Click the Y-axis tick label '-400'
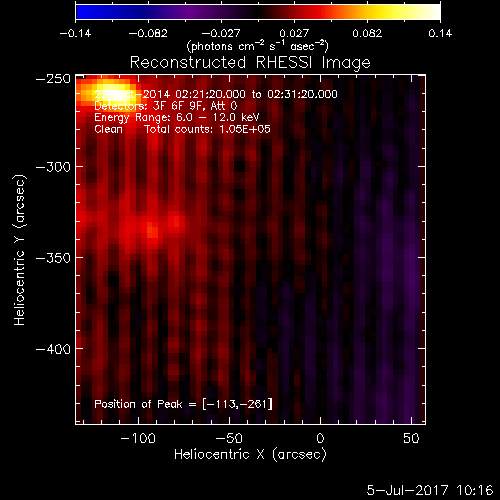This screenshot has height=500, width=500. 53,349
